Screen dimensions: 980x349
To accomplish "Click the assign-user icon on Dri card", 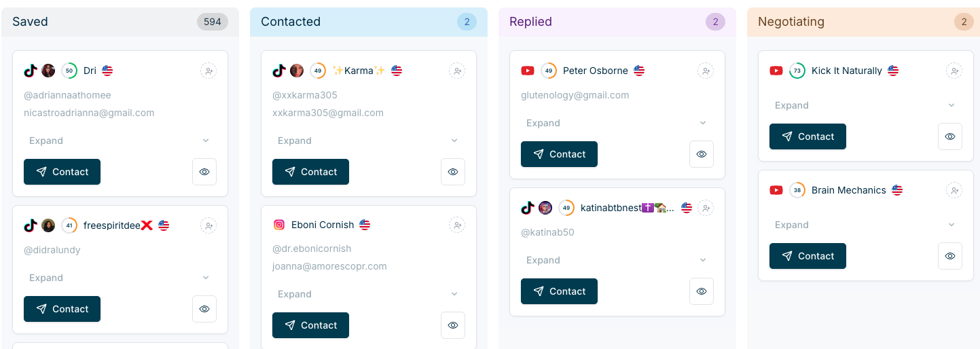I will point(208,71).
